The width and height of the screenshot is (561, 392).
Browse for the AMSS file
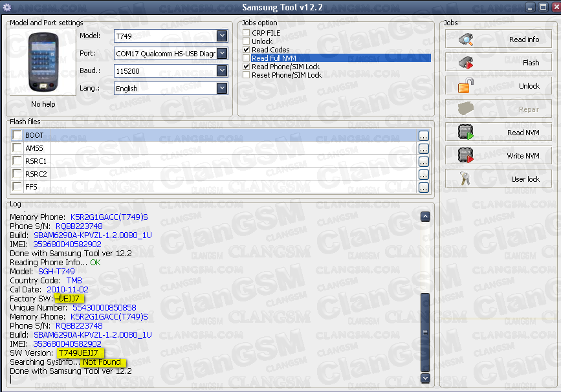(x=424, y=149)
